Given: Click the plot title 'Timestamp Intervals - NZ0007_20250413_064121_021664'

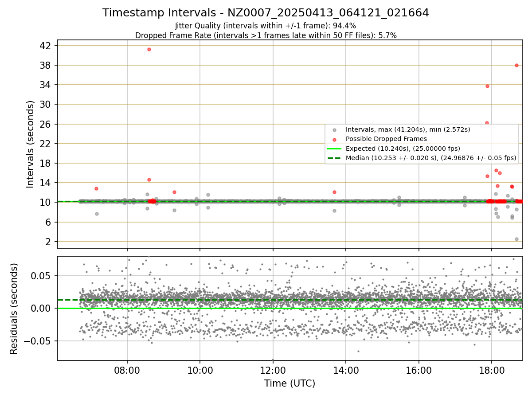Looking at the screenshot, I should (266, 13).
